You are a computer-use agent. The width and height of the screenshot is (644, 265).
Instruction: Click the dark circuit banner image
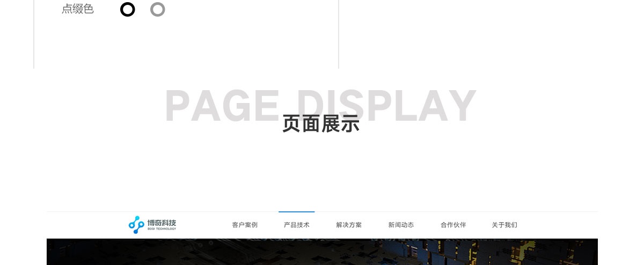(322, 252)
